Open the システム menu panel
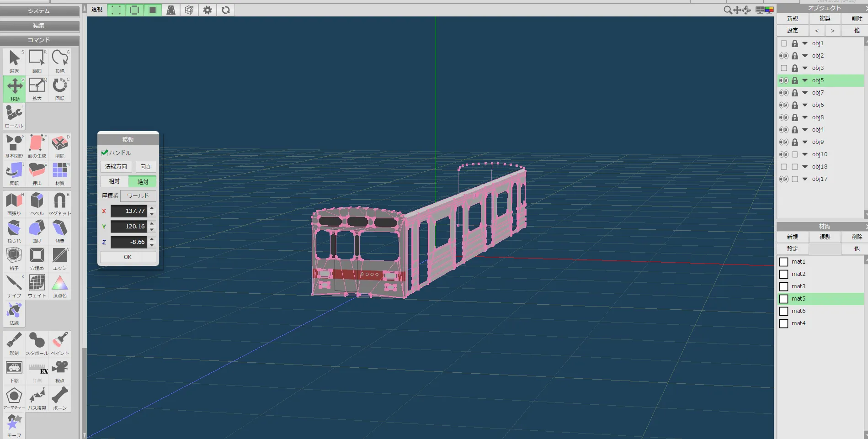 coord(39,11)
